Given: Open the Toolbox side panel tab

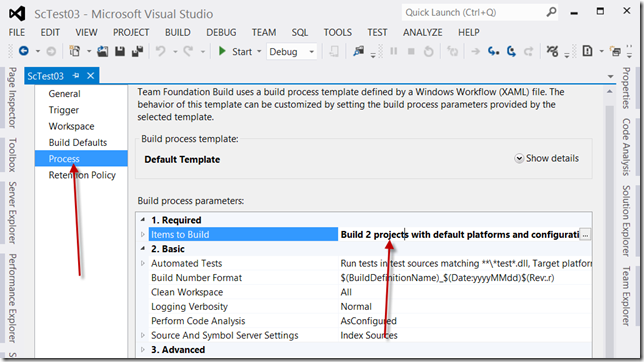Looking at the screenshot, I should pos(12,155).
